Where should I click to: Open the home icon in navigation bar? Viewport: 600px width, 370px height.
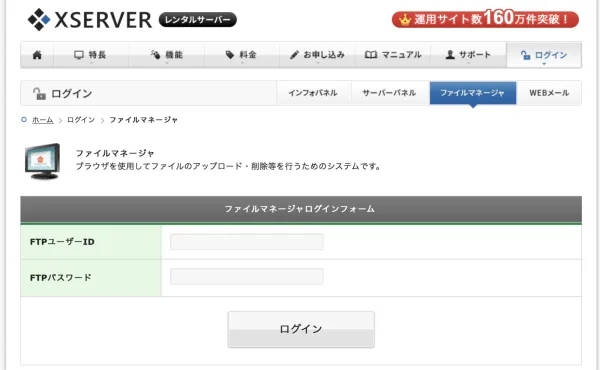click(37, 55)
